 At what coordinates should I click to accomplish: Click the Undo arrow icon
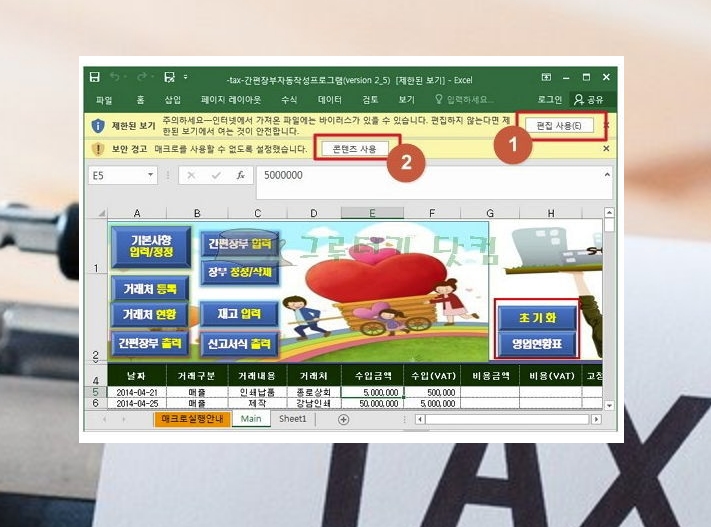pos(115,77)
